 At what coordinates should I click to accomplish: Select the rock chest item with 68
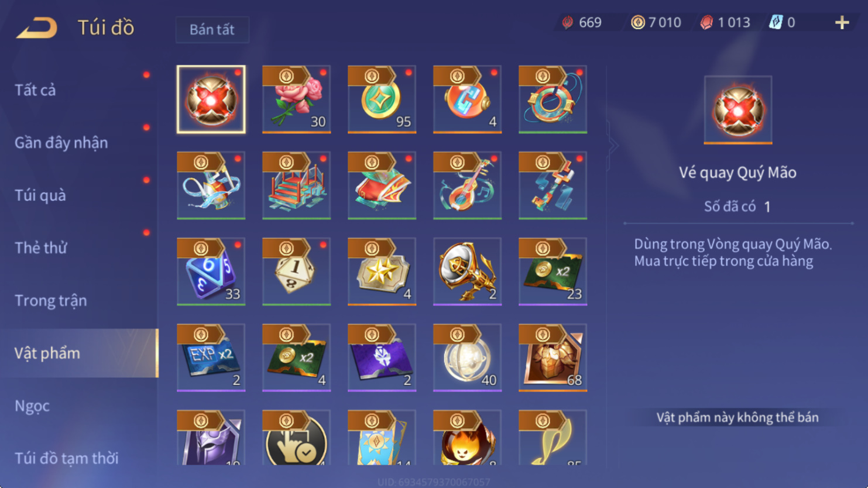coord(553,358)
